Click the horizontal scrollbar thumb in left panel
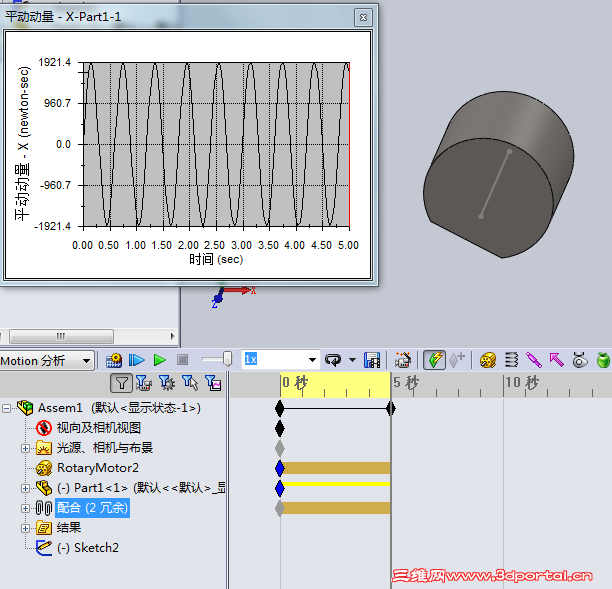Screen dimensions: 612x589 (61, 336)
